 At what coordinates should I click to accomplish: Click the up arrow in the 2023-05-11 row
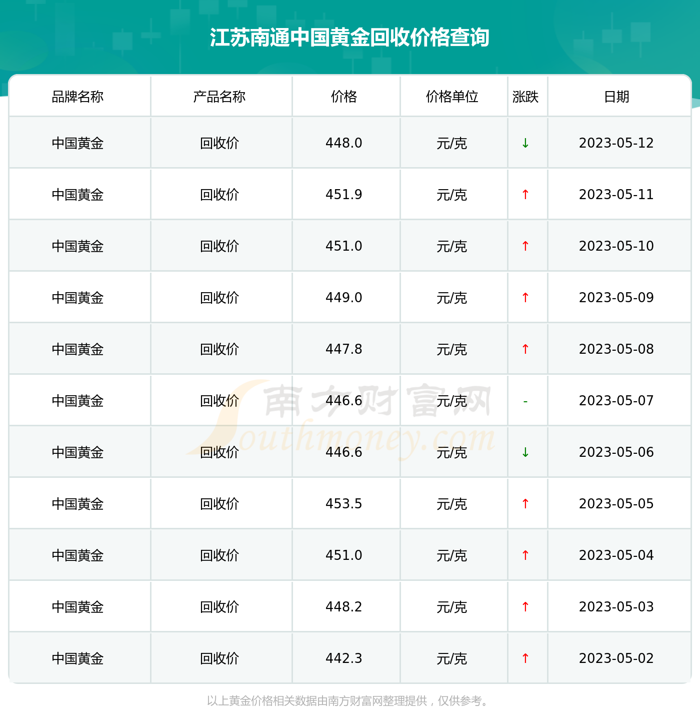(525, 195)
